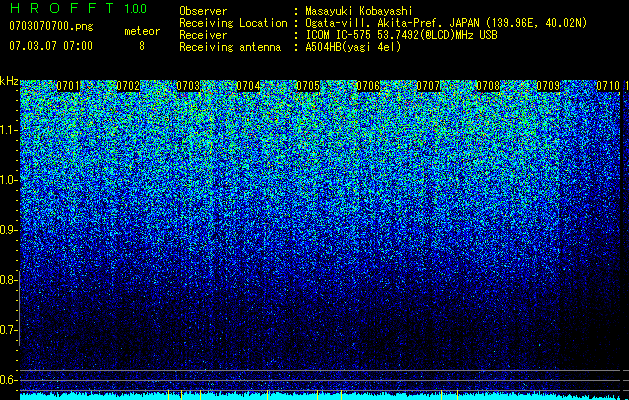Click the 0.6 kHz axis tick label

pos(9,380)
